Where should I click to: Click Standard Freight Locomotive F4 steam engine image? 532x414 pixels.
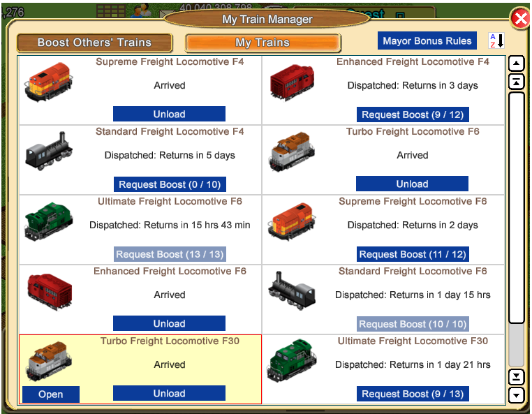click(x=49, y=151)
